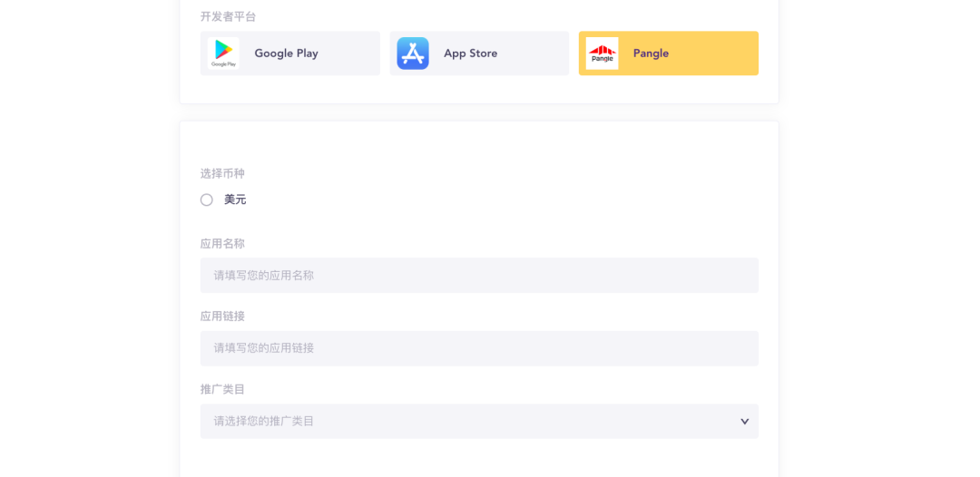The image size is (980, 477).
Task: Click the Pangle logo icon
Action: [x=602, y=54]
